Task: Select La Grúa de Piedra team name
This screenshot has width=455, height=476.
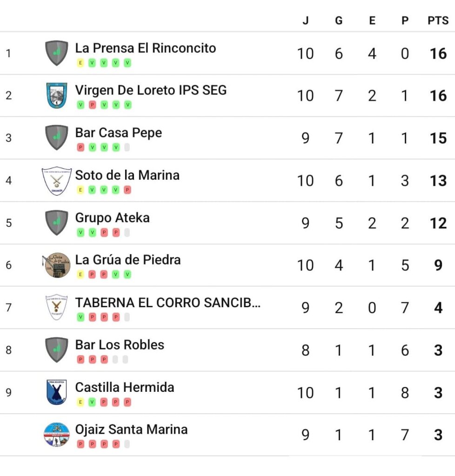Action: (128, 260)
